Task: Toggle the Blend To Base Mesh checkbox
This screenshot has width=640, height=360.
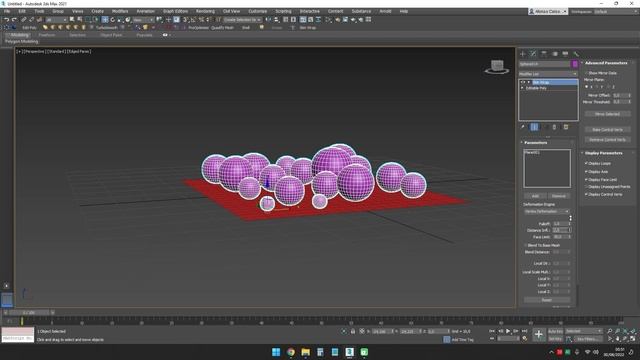Action: coord(525,245)
